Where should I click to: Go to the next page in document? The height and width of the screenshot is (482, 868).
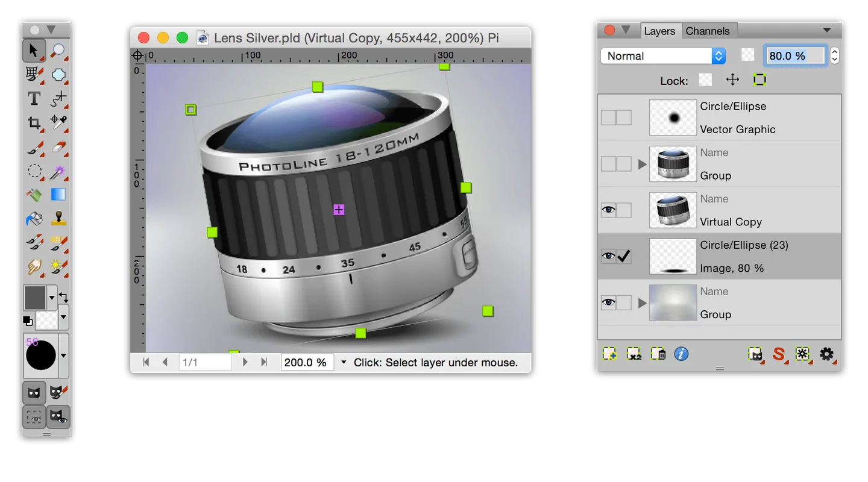click(x=245, y=362)
